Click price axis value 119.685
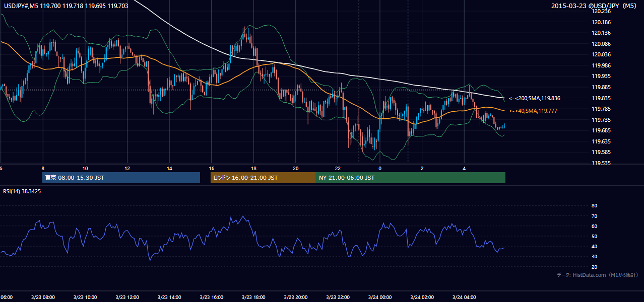This screenshot has width=644, height=302. point(602,131)
